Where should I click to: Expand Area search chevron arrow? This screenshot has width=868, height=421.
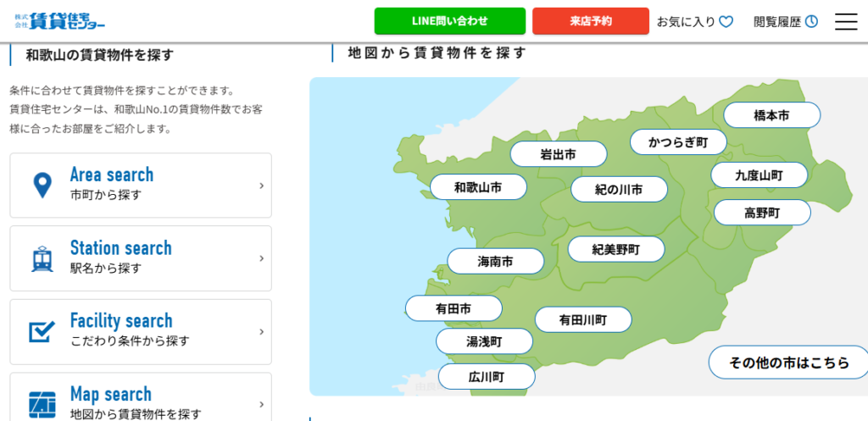click(x=261, y=186)
